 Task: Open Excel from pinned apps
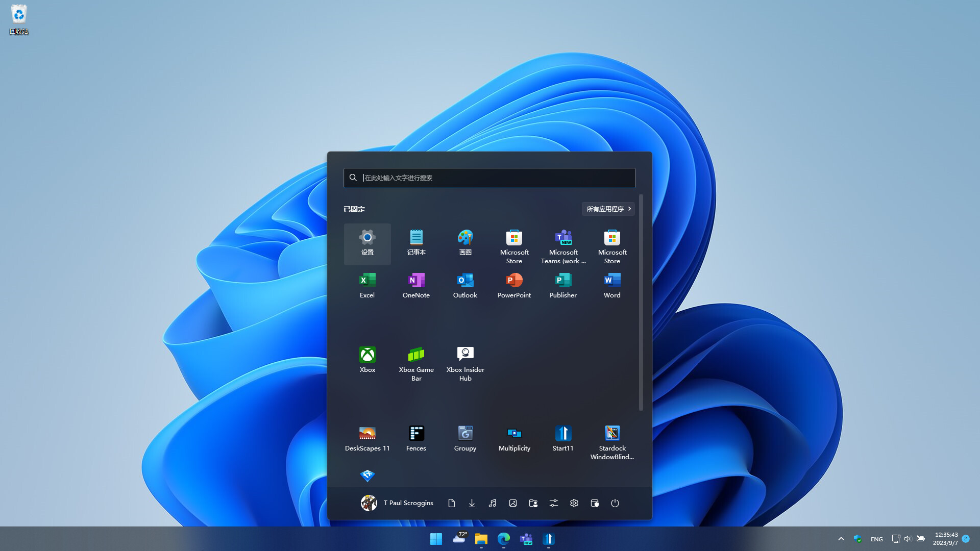[x=367, y=285]
